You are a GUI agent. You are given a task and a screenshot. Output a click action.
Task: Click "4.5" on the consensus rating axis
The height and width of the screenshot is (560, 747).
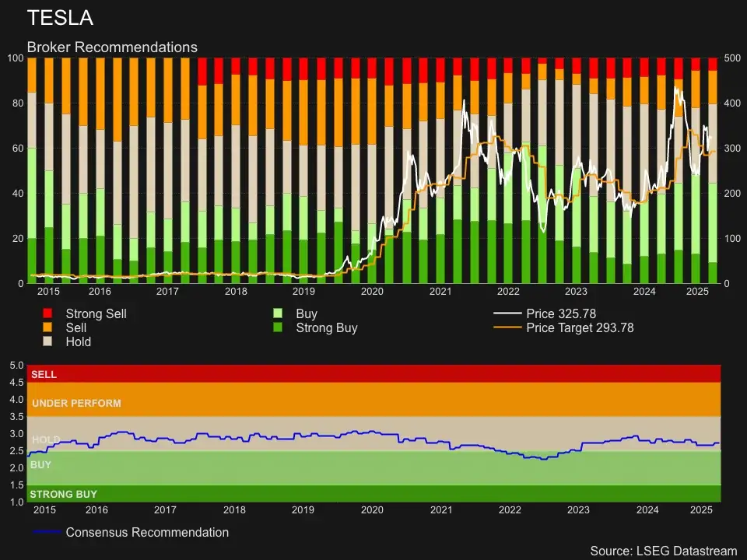coord(16,383)
